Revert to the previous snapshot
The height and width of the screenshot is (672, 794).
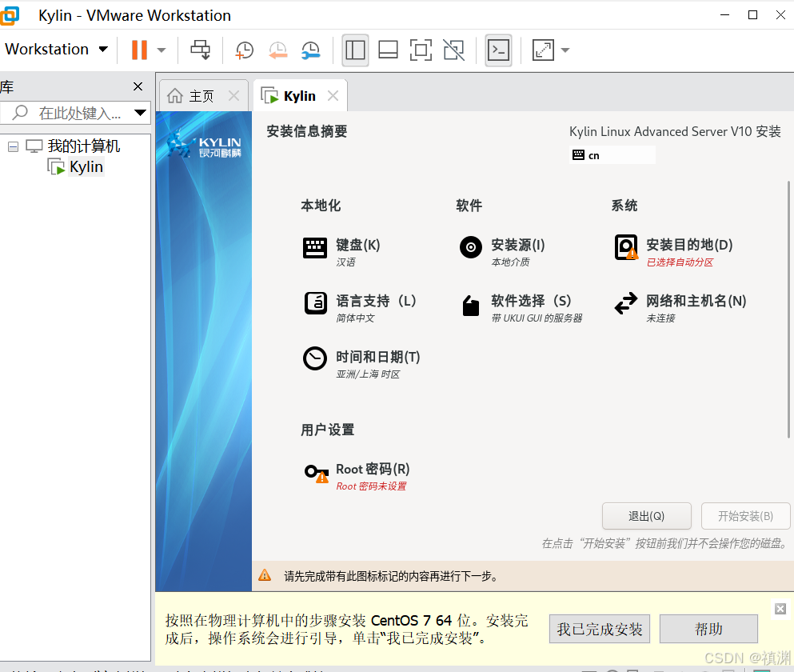point(278,50)
